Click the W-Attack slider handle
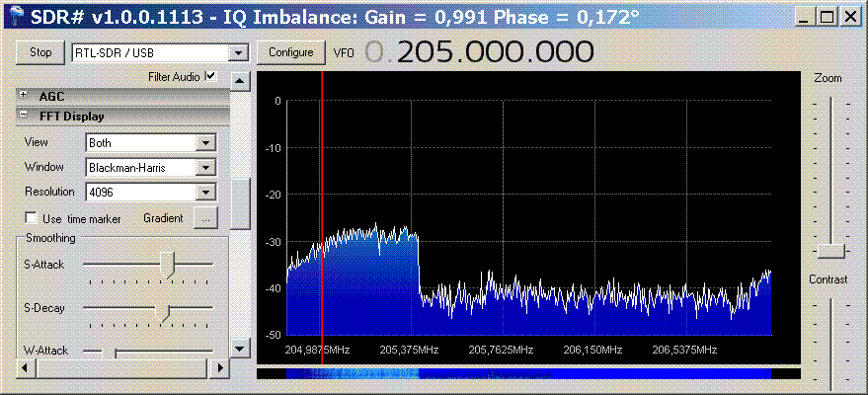The width and height of the screenshot is (868, 395). coord(109,353)
